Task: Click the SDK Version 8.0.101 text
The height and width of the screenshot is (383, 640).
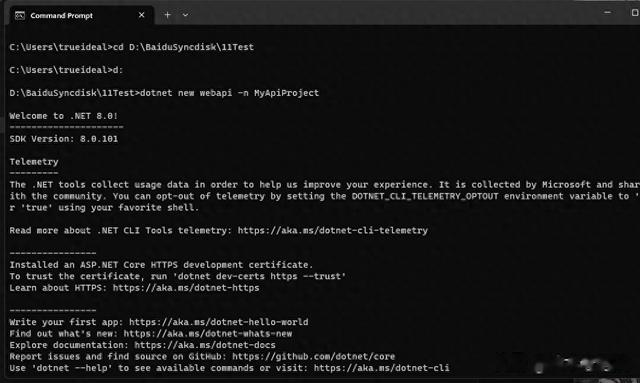Action: (64, 139)
